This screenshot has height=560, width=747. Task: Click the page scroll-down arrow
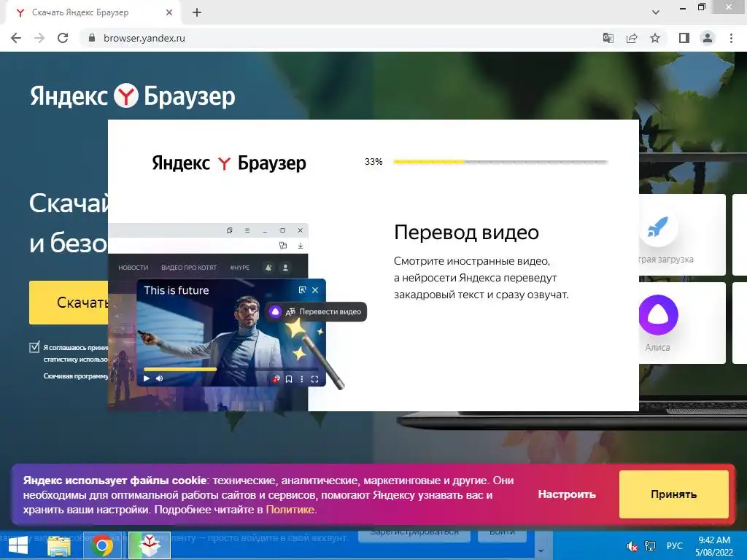pyautogui.click(x=541, y=551)
